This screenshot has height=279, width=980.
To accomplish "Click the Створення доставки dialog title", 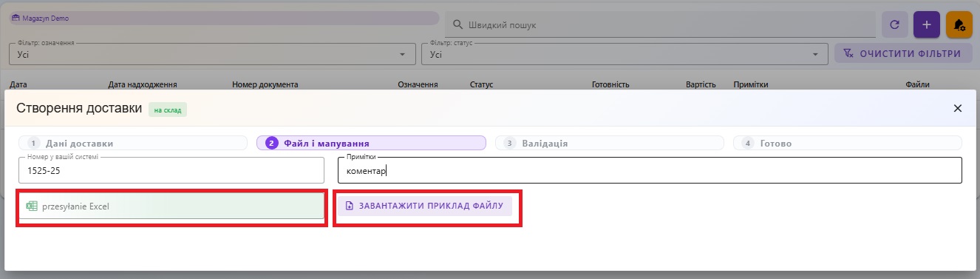I will click(79, 109).
